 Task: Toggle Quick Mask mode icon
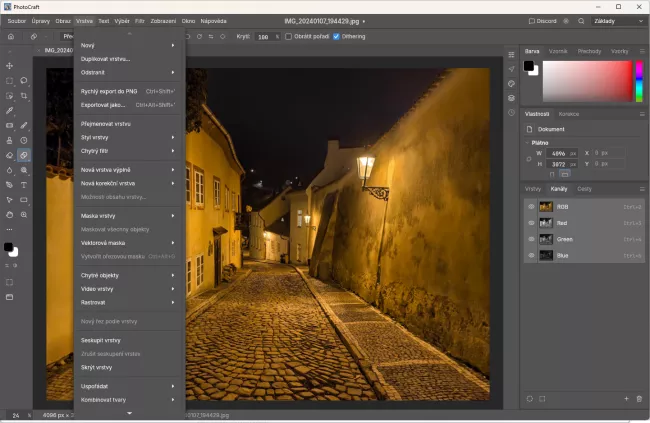(x=9, y=282)
